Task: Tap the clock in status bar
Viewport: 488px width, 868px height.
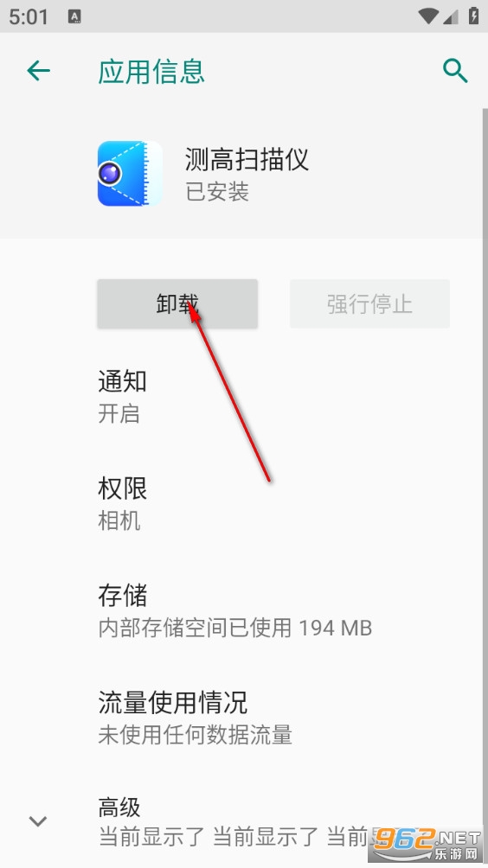Action: pos(29,16)
